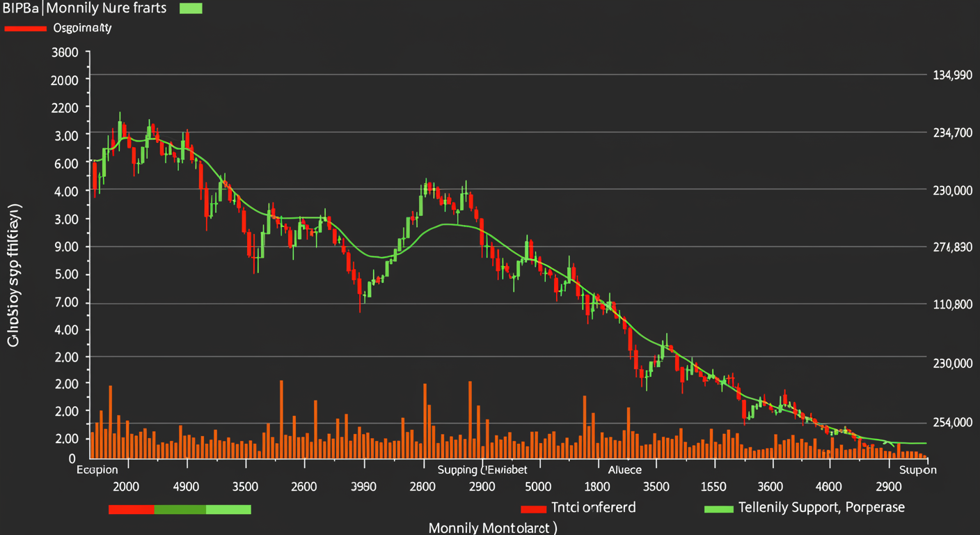
Task: Select the 4900 tick on the x-axis
Action: tap(187, 486)
